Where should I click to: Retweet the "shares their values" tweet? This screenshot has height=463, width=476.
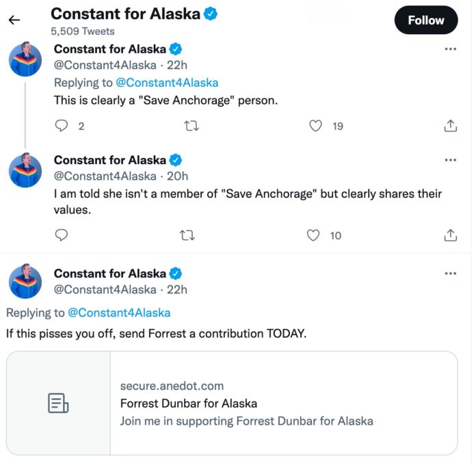(x=187, y=235)
